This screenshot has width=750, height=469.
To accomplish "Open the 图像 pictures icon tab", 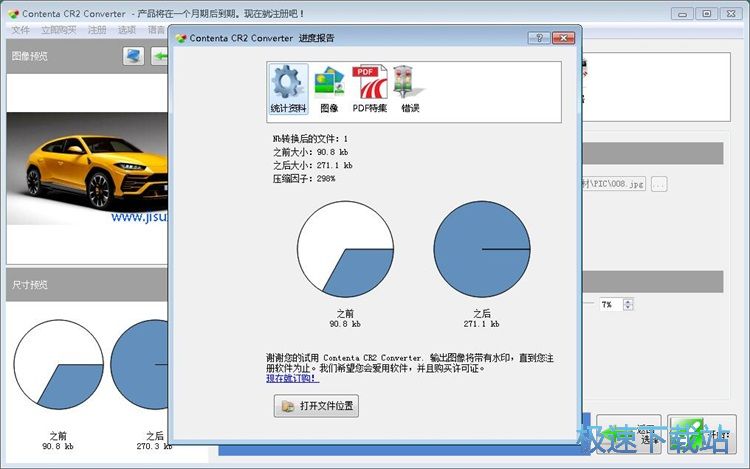I will pos(329,89).
